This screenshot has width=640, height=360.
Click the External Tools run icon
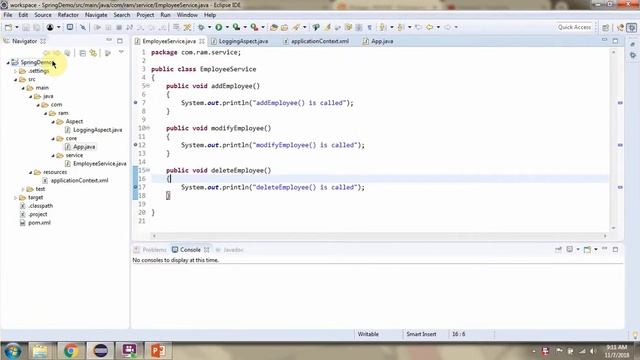[254, 27]
